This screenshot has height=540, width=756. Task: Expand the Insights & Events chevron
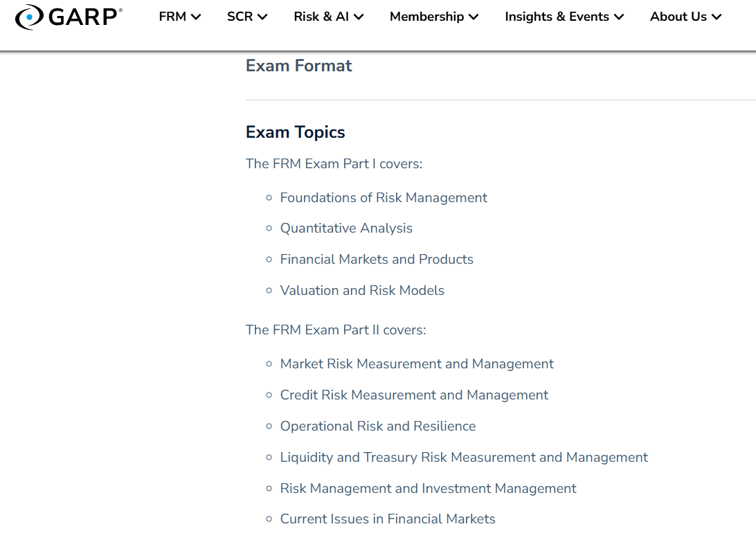619,17
